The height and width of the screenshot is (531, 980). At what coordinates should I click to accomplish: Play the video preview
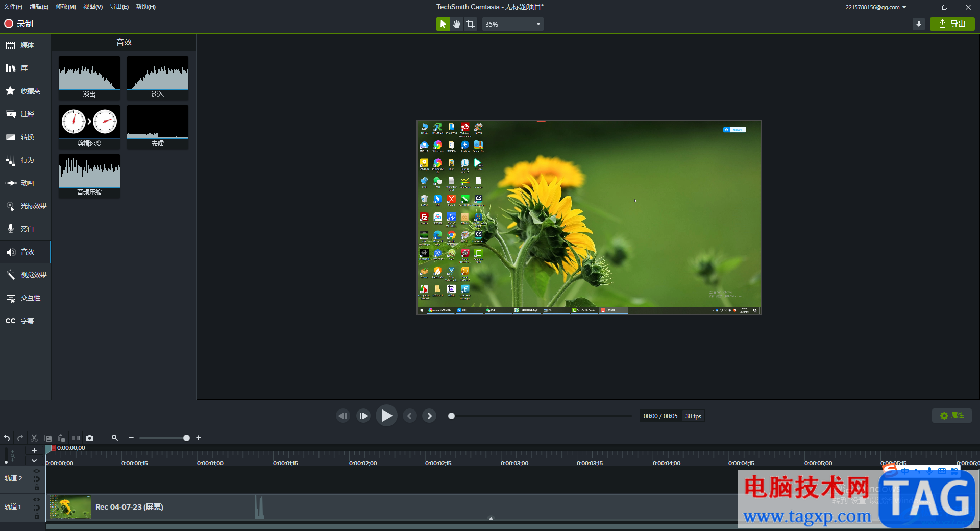pos(386,416)
